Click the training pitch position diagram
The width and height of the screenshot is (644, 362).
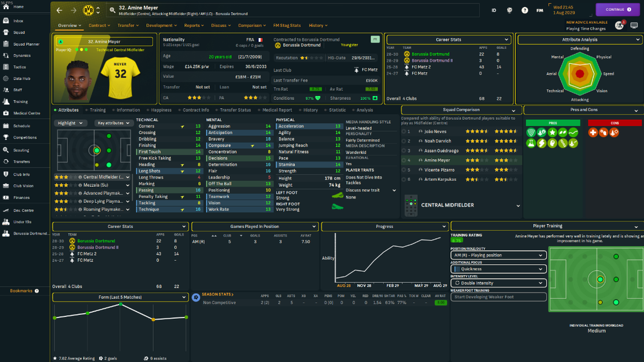pos(596,280)
